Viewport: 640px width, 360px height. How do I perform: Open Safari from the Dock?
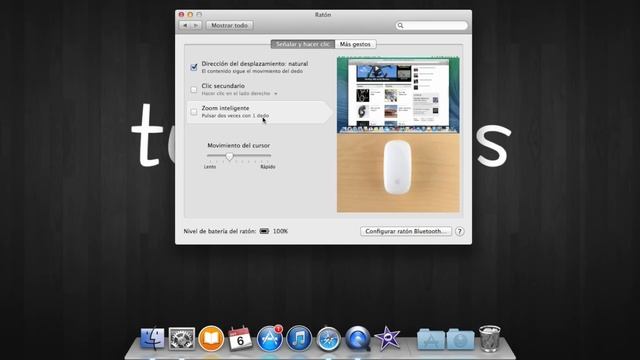point(328,338)
